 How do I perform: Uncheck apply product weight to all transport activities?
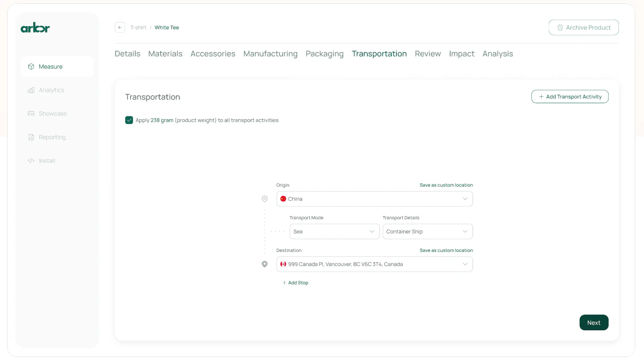(x=129, y=120)
